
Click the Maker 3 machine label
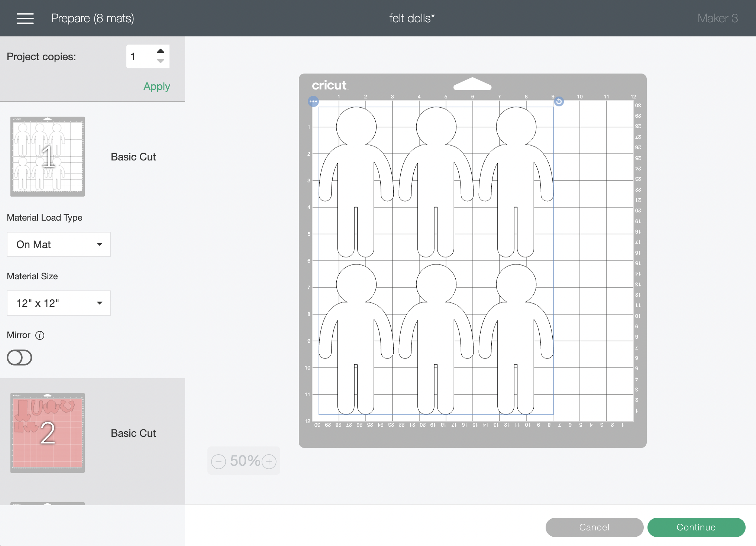point(717,18)
